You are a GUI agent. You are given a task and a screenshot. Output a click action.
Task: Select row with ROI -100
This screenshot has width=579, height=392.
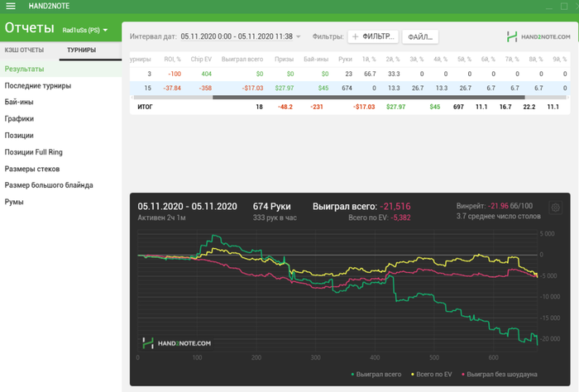coord(350,74)
